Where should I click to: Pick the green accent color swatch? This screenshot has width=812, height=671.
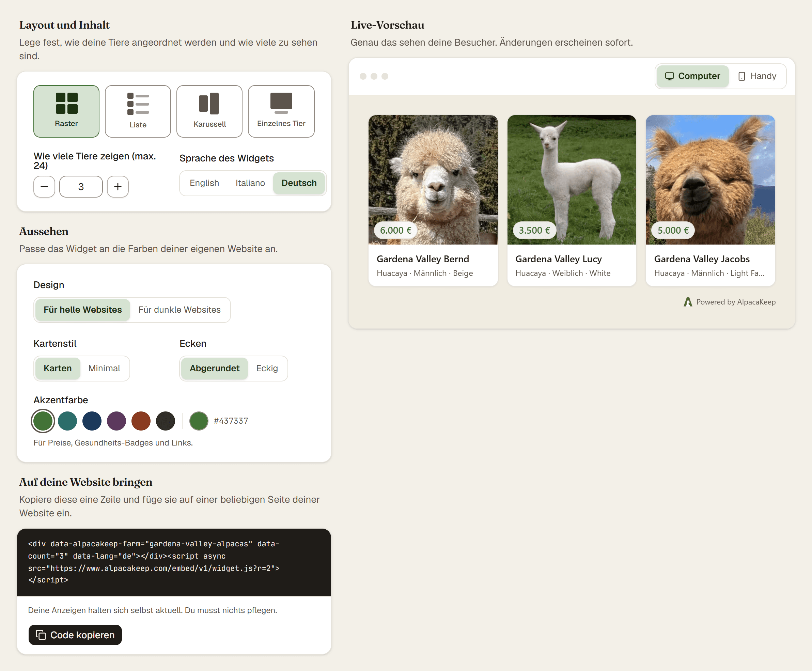tap(43, 421)
